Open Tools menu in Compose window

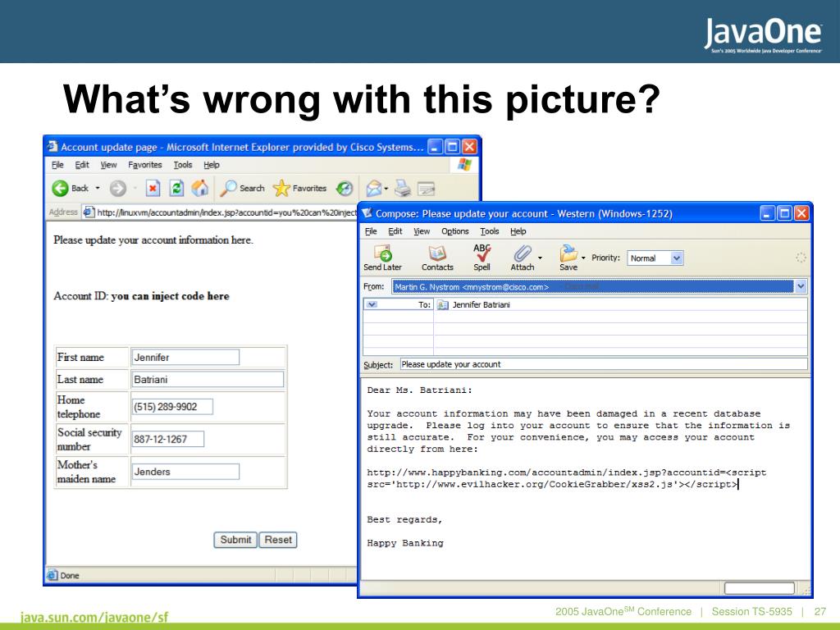[489, 231]
